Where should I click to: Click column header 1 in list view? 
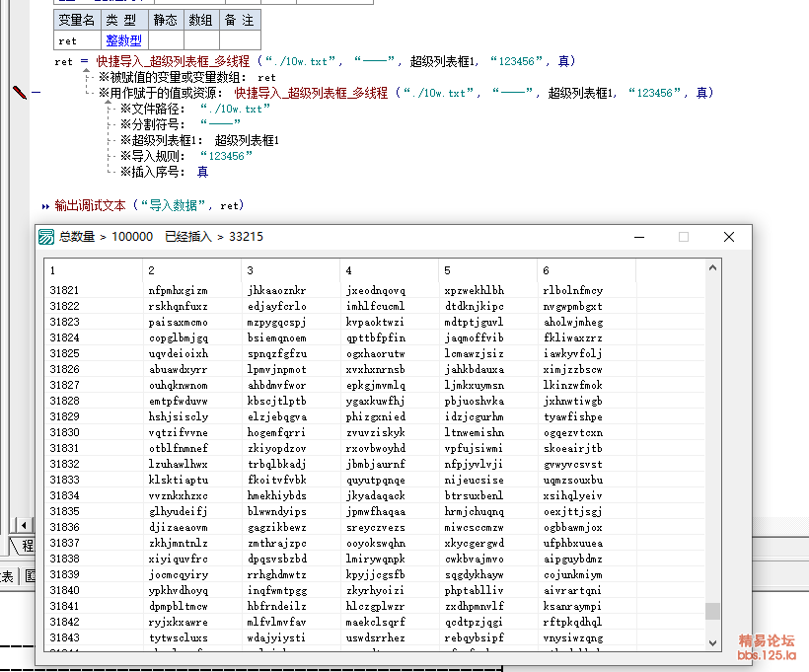[x=93, y=270]
